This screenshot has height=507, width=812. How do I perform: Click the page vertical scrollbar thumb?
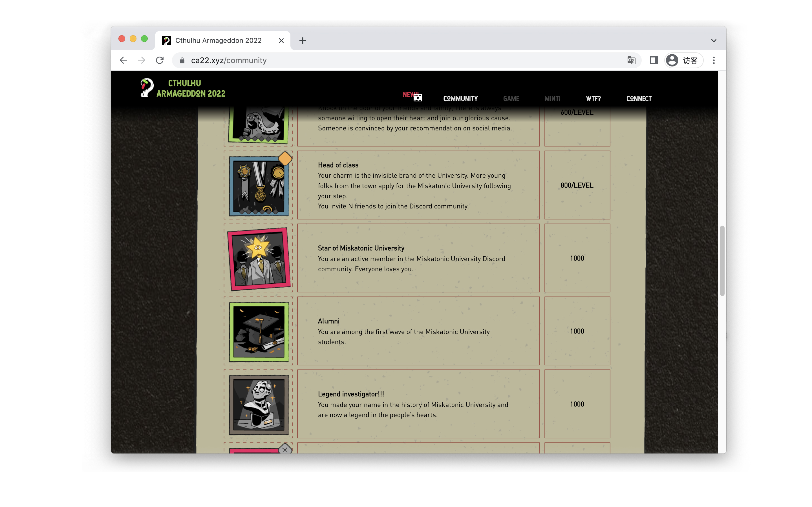coord(722,261)
